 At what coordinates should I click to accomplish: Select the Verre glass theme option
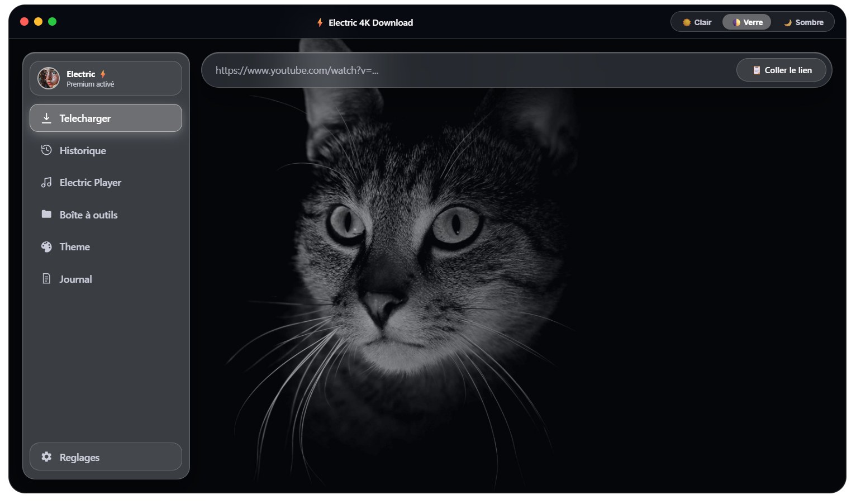coord(747,22)
